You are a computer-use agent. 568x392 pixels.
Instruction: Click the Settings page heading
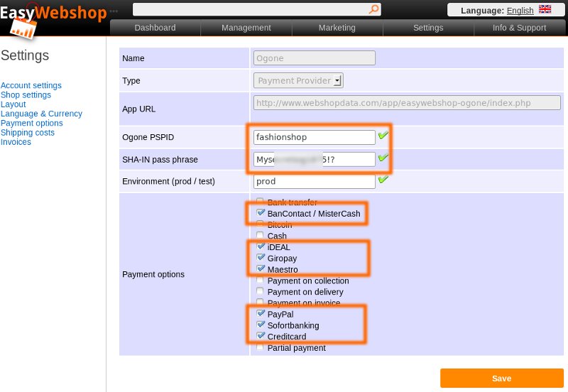25,55
